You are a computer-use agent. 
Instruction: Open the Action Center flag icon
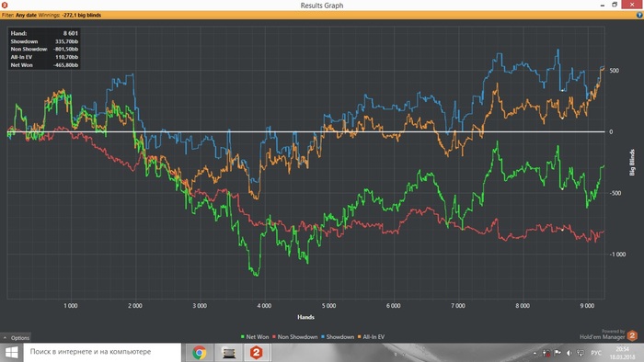(x=558, y=353)
